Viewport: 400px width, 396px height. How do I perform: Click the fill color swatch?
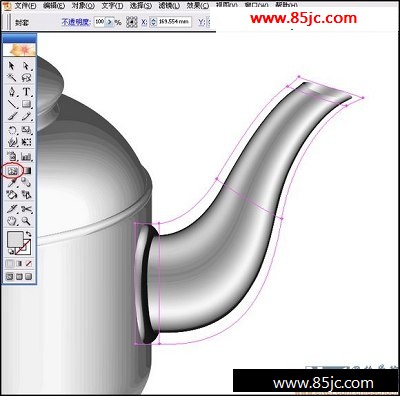(15, 239)
